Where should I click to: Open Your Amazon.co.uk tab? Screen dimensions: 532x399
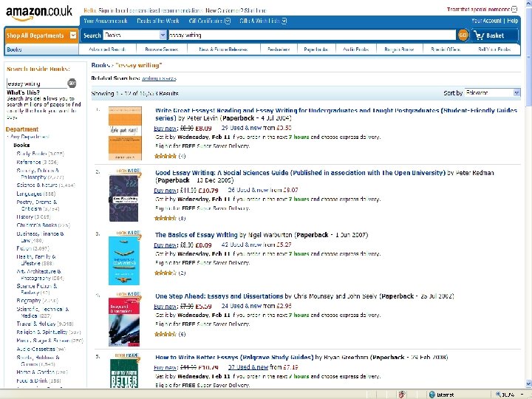tap(106, 21)
